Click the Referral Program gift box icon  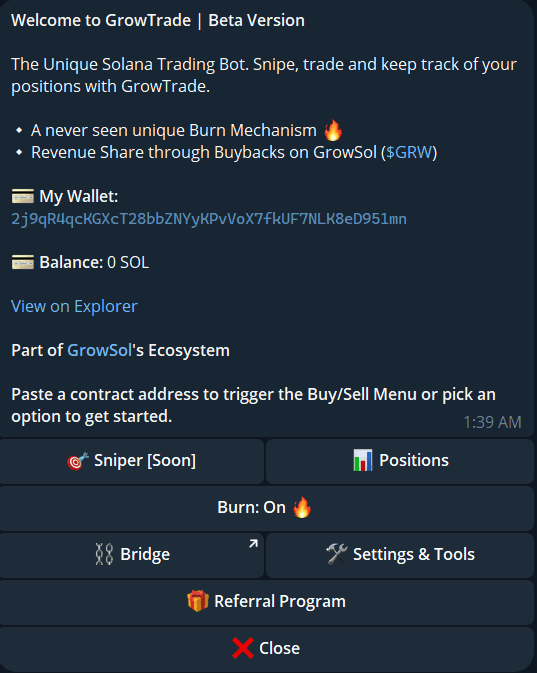point(198,601)
